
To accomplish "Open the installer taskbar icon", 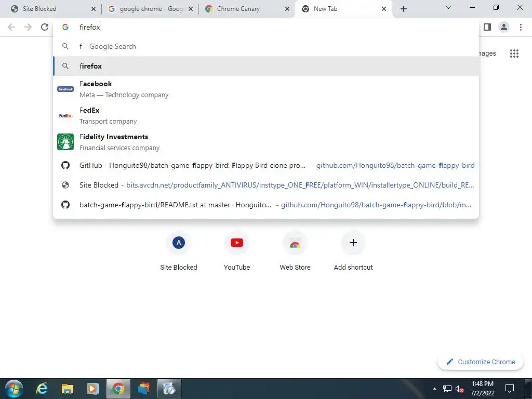I will point(169,389).
